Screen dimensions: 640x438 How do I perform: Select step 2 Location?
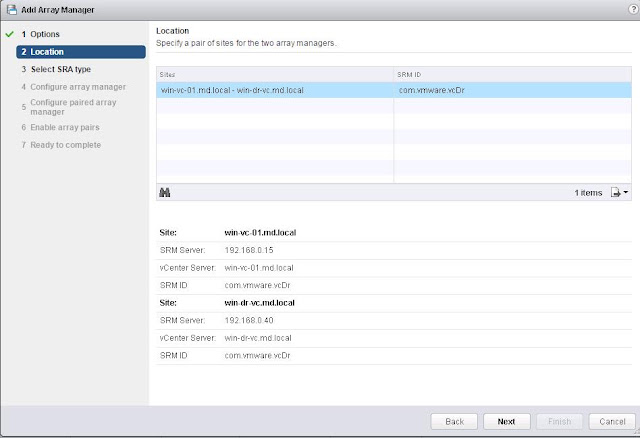pyautogui.click(x=81, y=52)
